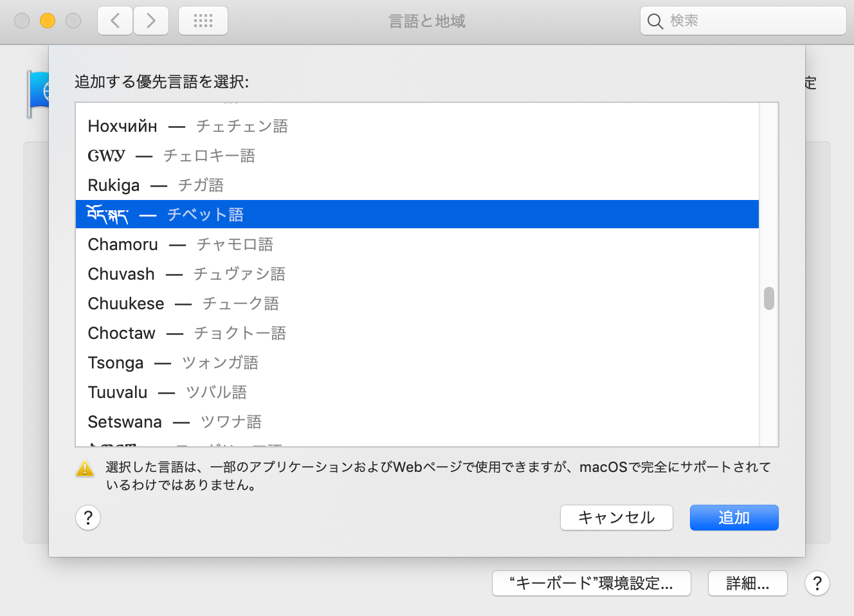Click the yellow warning triangle icon

coord(85,469)
